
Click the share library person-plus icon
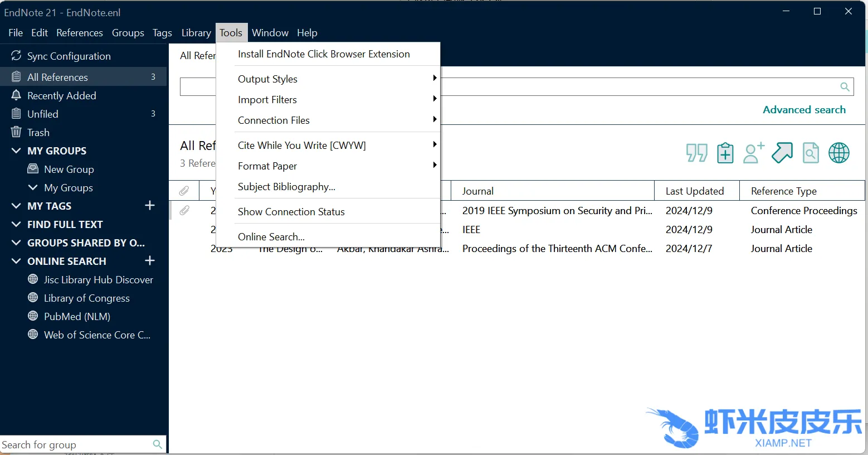coord(753,153)
